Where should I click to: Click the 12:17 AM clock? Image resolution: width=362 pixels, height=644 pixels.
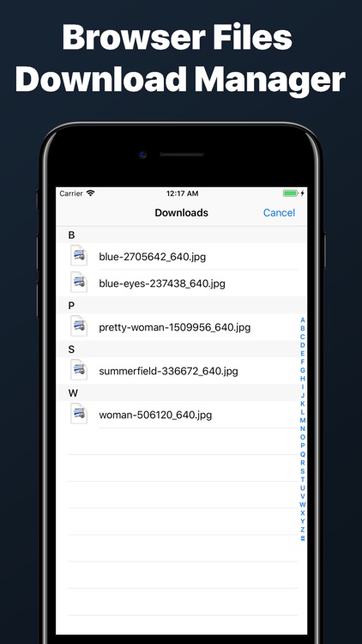point(182,193)
